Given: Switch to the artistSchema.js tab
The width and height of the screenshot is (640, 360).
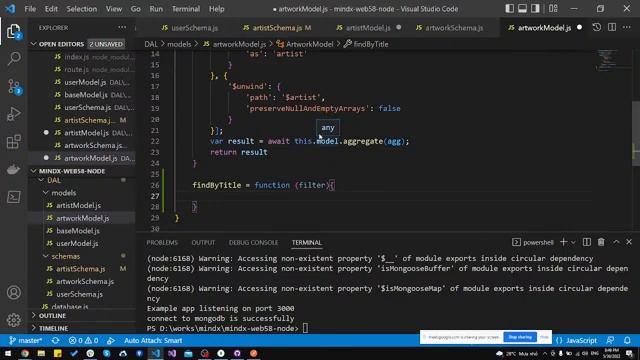Looking at the screenshot, I should pos(277,28).
